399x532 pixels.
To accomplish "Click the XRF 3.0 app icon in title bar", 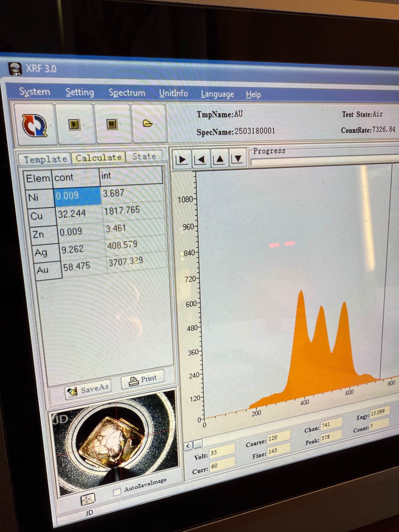I will (15, 69).
